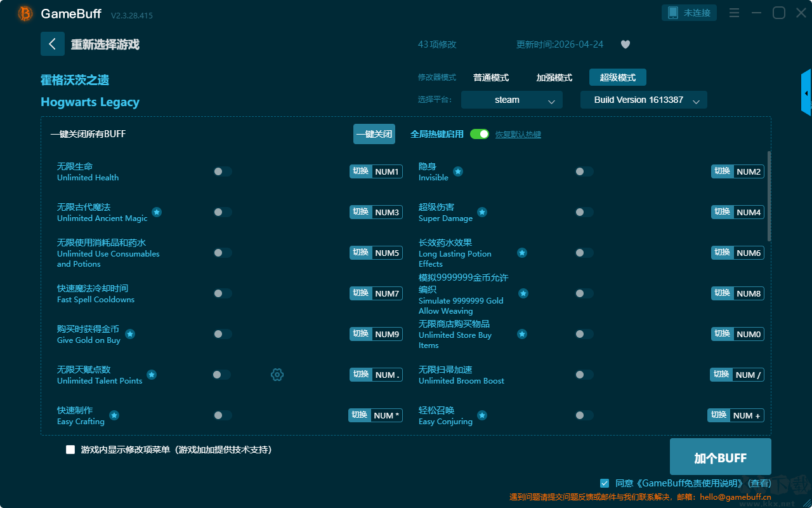Click 切换 button for NUM2 hotkey
The width and height of the screenshot is (812, 508).
(x=723, y=171)
